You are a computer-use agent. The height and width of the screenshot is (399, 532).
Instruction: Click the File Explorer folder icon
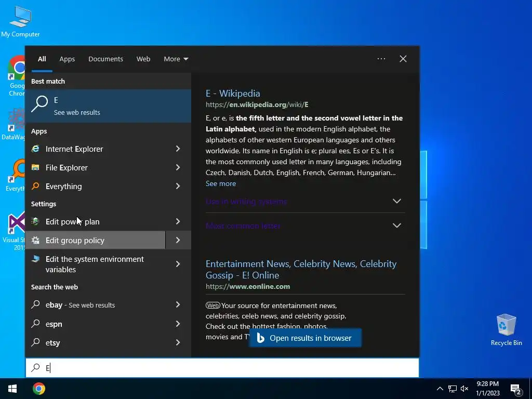point(35,167)
